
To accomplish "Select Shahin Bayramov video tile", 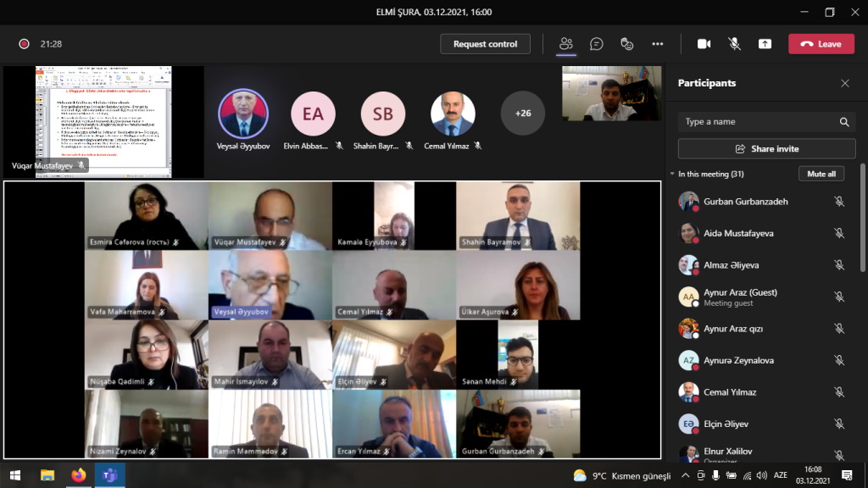I will (518, 216).
